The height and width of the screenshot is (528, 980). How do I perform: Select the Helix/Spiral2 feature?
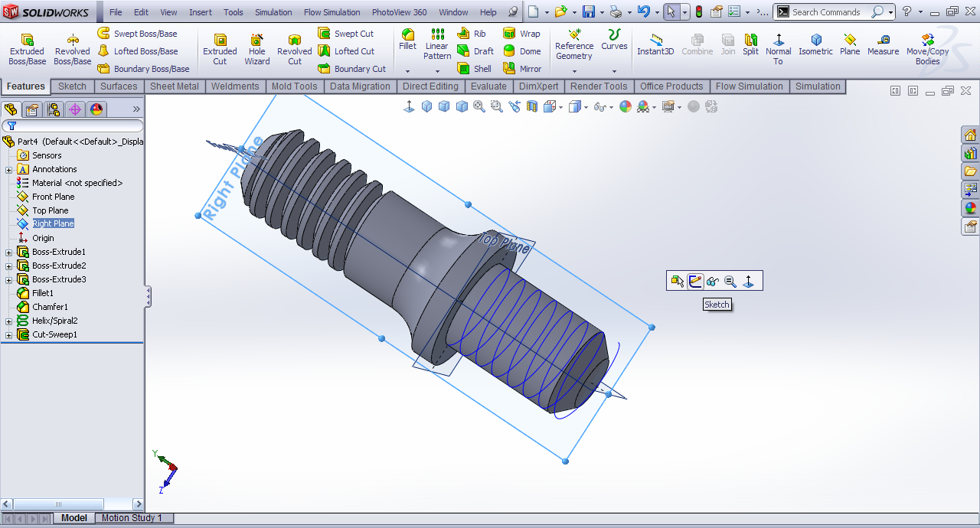54,321
